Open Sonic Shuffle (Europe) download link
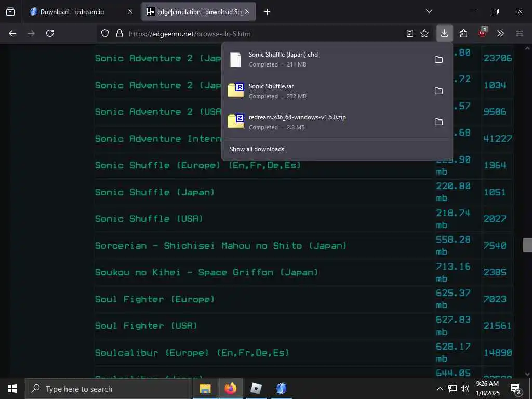Screen dimensions: 532x399 [x=198, y=165]
